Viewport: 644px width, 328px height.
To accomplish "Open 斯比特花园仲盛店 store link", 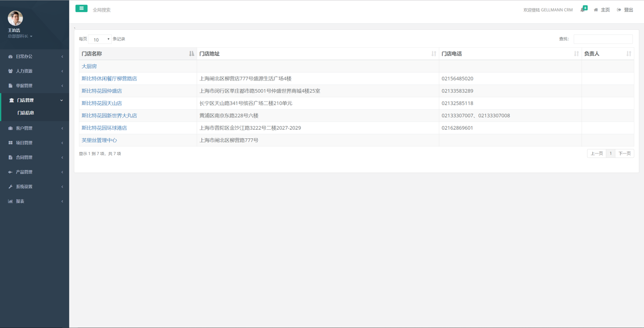I will pyautogui.click(x=102, y=91).
